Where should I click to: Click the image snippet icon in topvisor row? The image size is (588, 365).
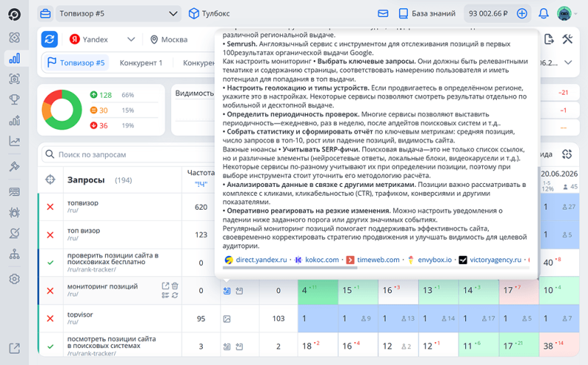point(227,319)
